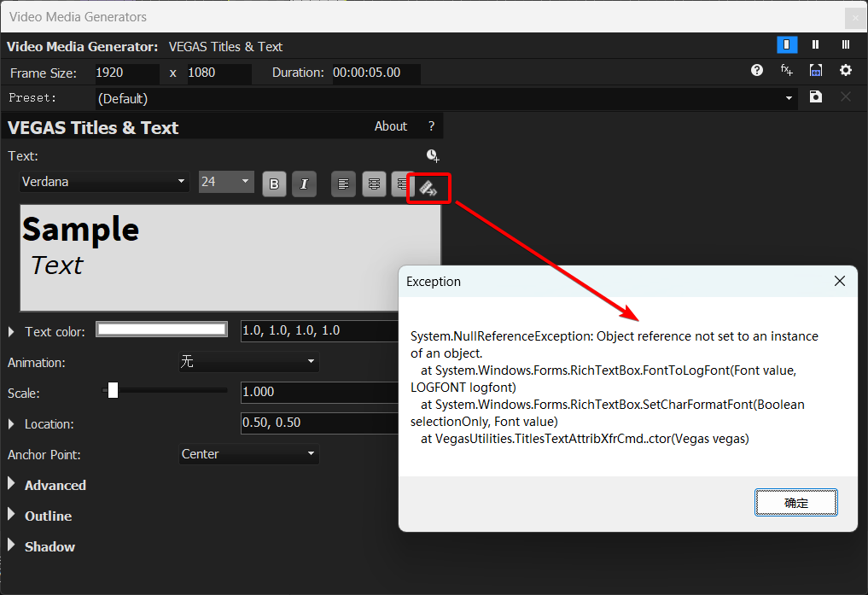Click the animation keyframe clock icon

pos(433,155)
